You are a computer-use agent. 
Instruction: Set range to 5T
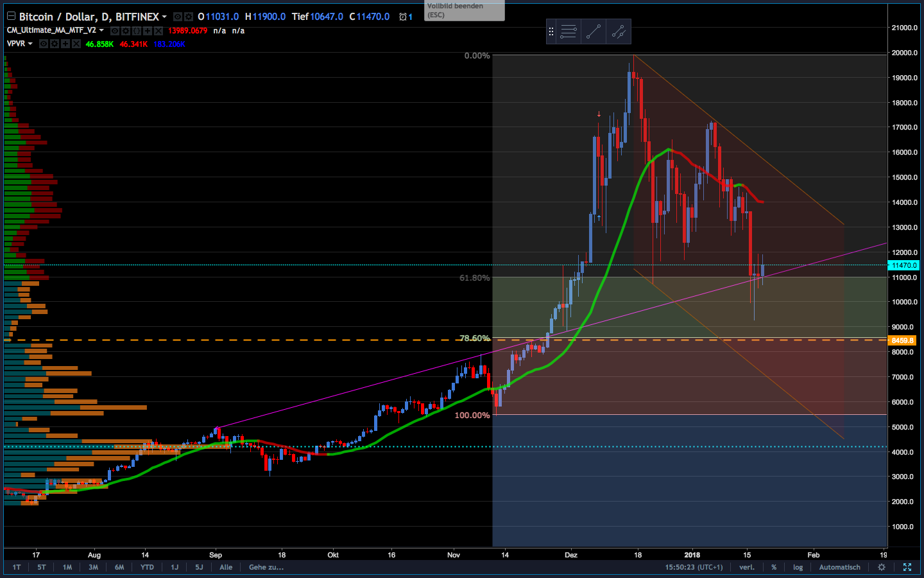pos(42,567)
